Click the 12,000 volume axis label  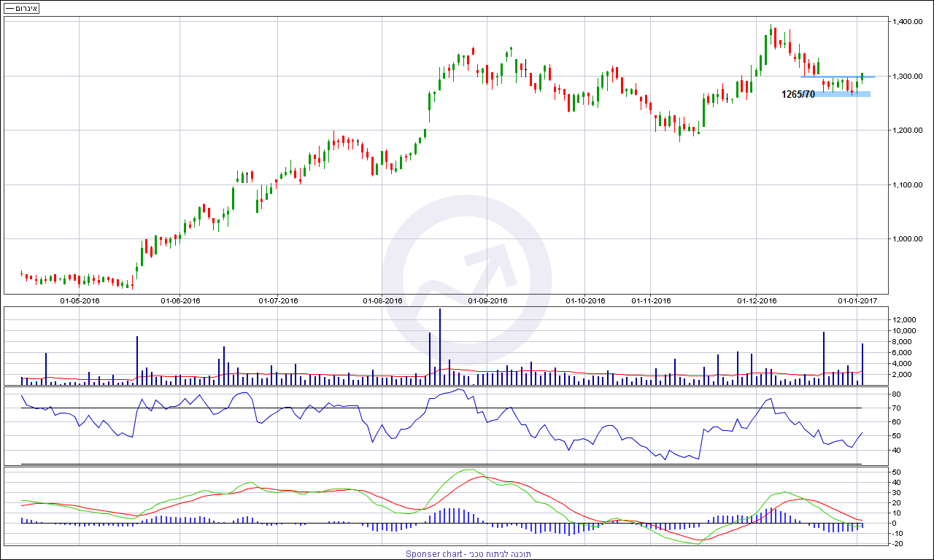click(906, 320)
